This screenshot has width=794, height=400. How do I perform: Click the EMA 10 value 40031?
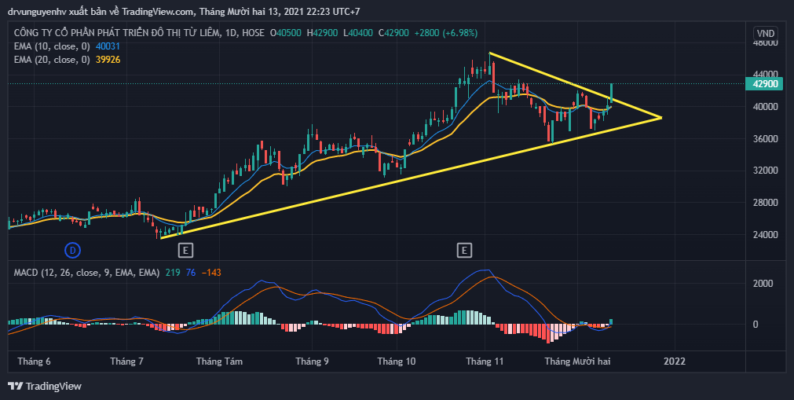tap(108, 46)
